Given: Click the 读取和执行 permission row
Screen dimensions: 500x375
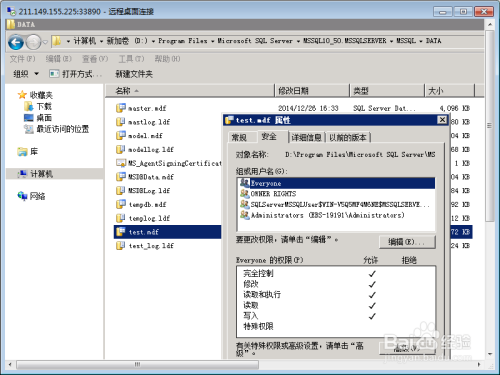Looking at the screenshot, I should tap(336, 295).
